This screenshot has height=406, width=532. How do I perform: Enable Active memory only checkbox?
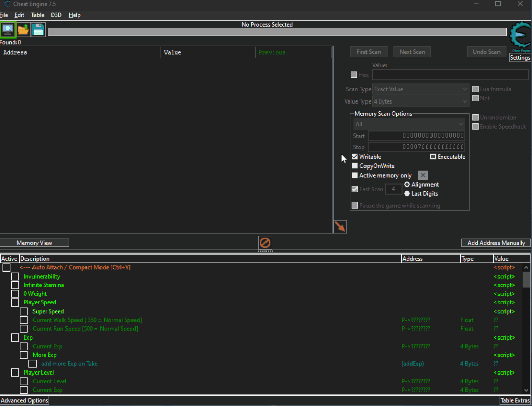pos(355,175)
